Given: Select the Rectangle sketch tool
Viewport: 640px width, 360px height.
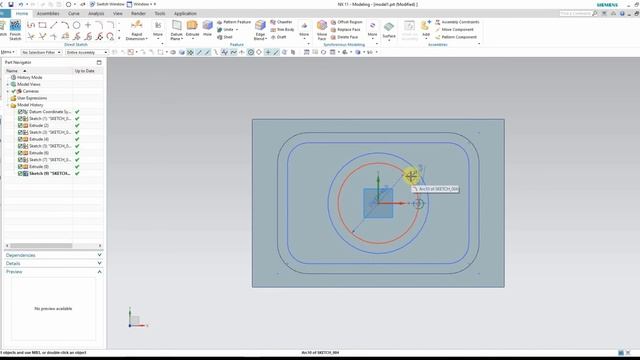Looking at the screenshot, I should [x=42, y=25].
